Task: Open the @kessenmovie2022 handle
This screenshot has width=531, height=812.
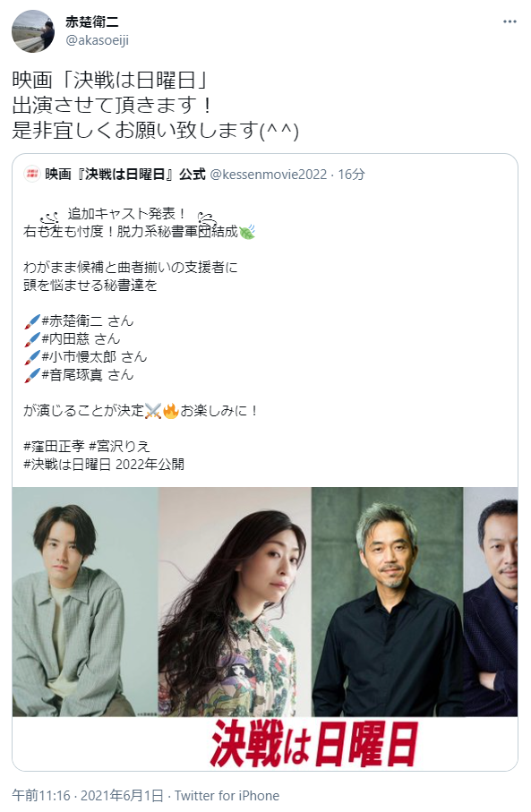Action: pyautogui.click(x=269, y=175)
